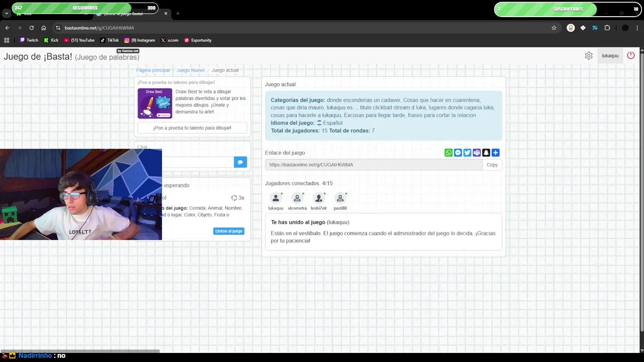Open the (51) YouTube bookmark

click(79, 40)
